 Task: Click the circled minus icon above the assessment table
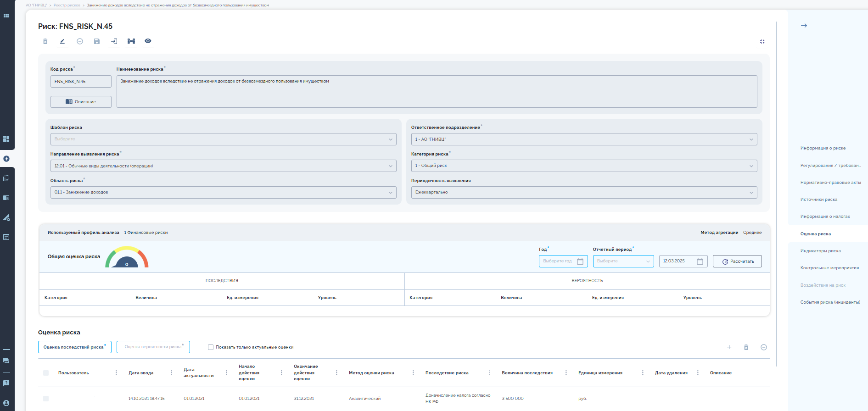[x=764, y=347]
